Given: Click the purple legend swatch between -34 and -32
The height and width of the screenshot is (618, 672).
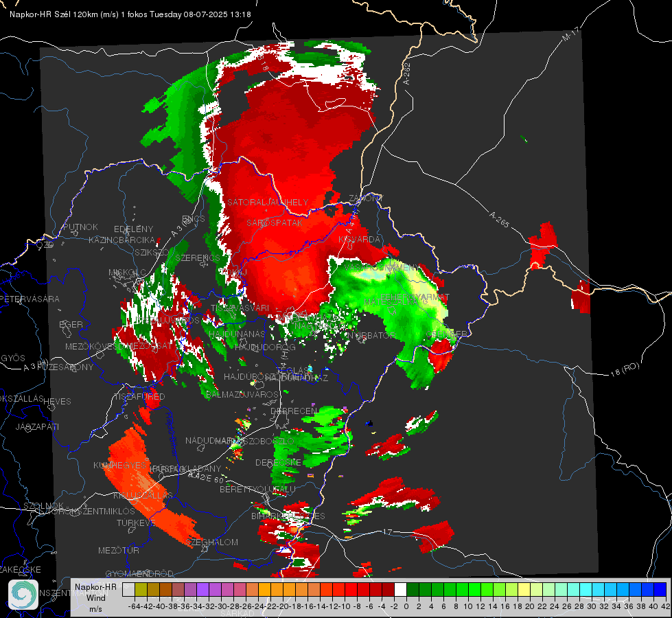Looking at the screenshot, I should pos(202,590).
